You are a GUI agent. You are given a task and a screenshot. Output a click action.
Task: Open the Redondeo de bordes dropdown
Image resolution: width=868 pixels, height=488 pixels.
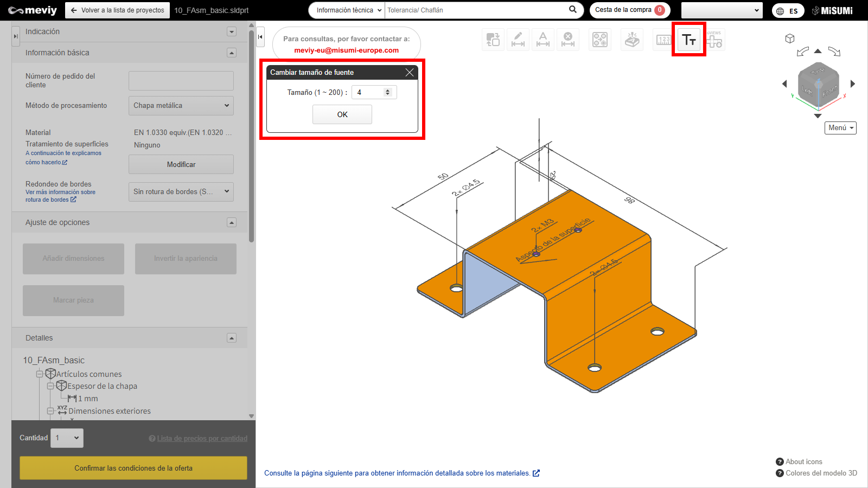(x=181, y=191)
